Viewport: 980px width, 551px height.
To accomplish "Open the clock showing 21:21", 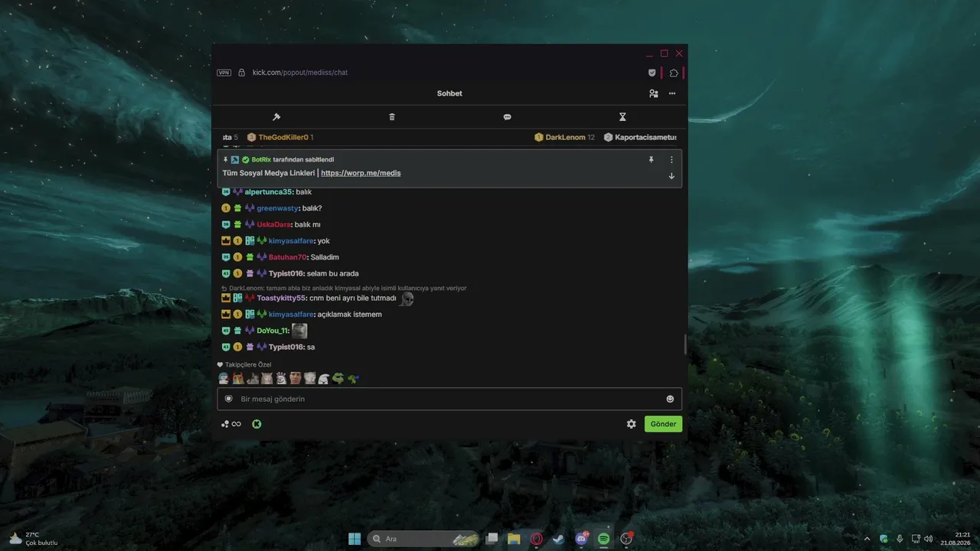I will (956, 539).
